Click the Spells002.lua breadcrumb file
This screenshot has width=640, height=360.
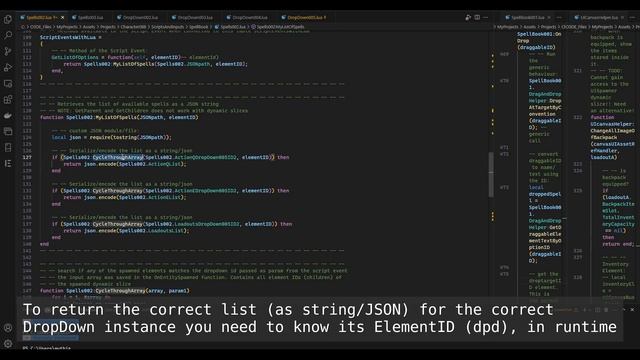point(230,27)
